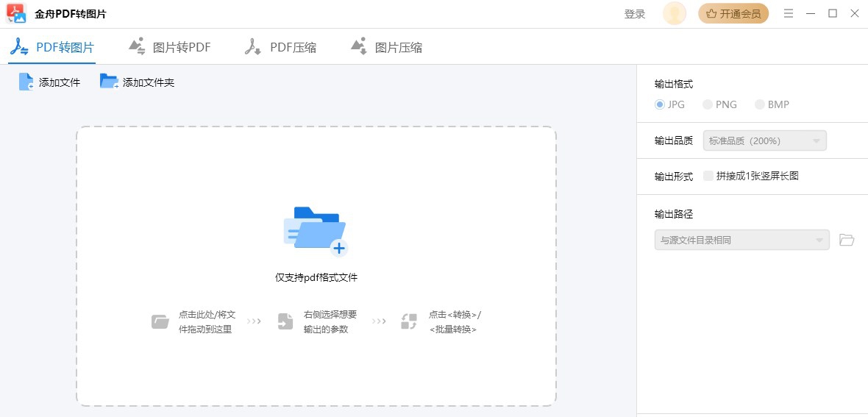Click the 金舟PDF转图片 window title text
868x417 pixels.
[x=71, y=15]
